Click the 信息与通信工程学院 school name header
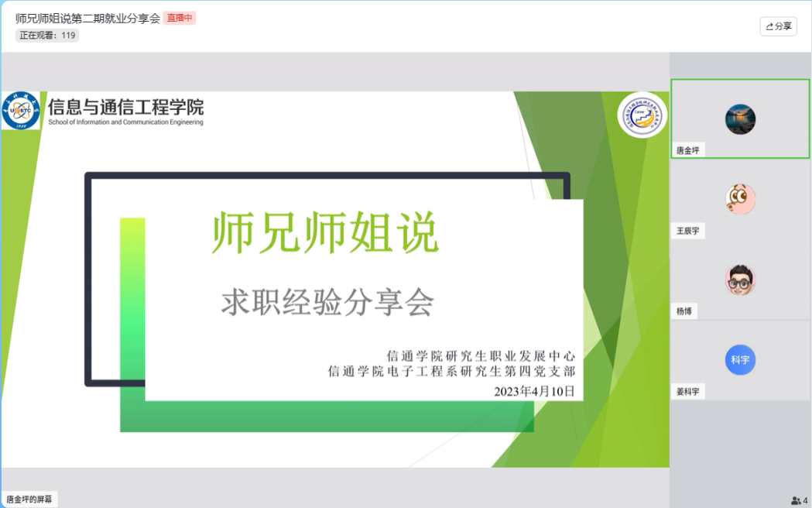Image resolution: width=812 pixels, height=508 pixels. [125, 107]
